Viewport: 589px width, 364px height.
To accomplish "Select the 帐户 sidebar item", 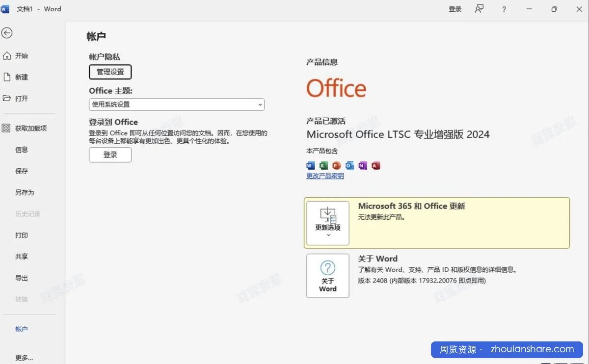I will (x=21, y=329).
